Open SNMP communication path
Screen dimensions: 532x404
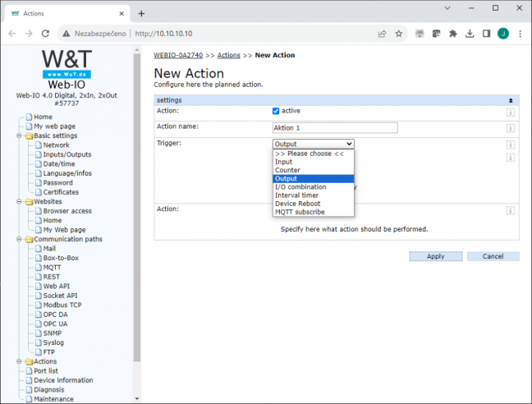[53, 333]
